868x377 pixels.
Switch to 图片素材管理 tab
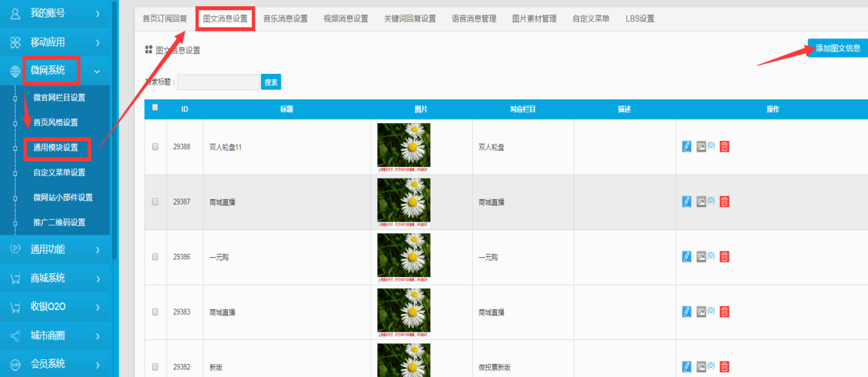click(535, 18)
